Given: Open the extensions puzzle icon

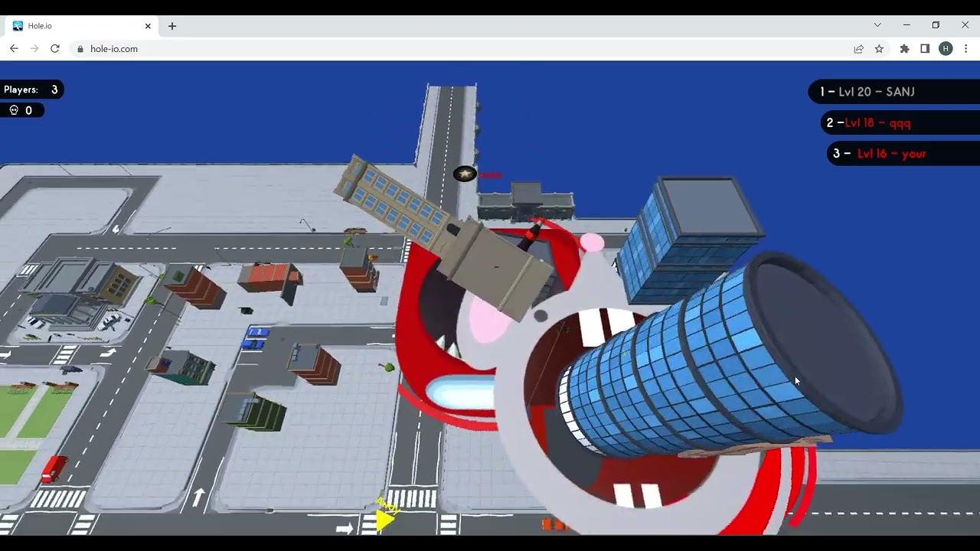Looking at the screenshot, I should click(904, 49).
